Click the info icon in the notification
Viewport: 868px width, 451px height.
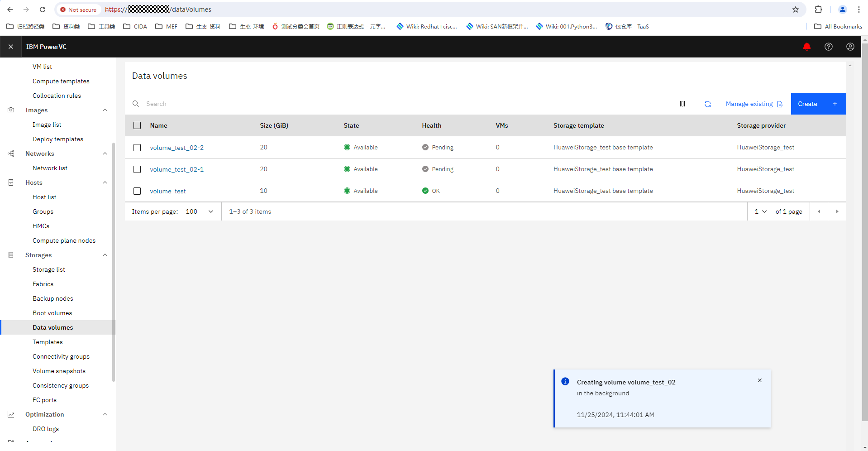[565, 381]
